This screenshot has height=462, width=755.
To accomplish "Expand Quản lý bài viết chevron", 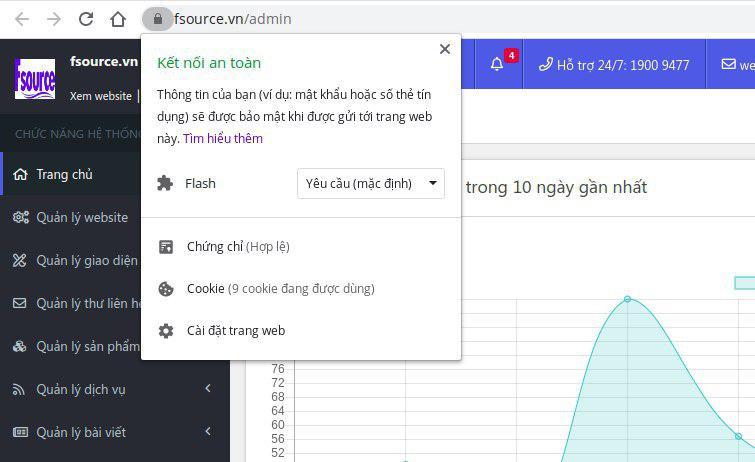I will (x=208, y=431).
